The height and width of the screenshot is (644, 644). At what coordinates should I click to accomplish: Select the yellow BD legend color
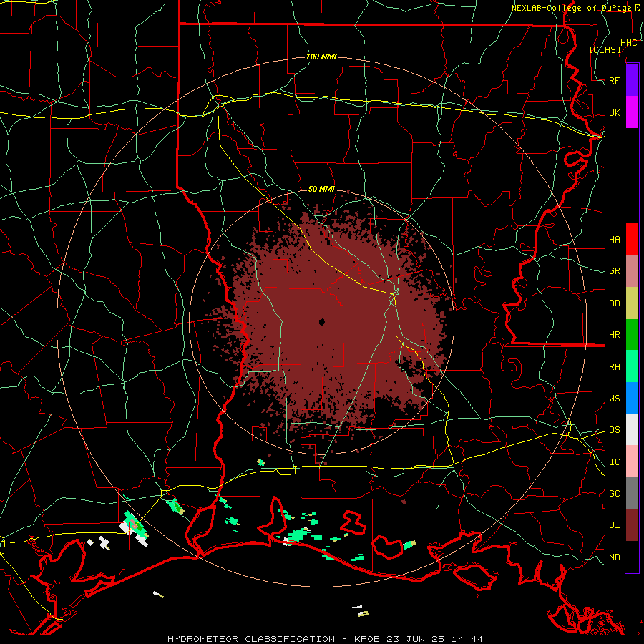click(632, 303)
